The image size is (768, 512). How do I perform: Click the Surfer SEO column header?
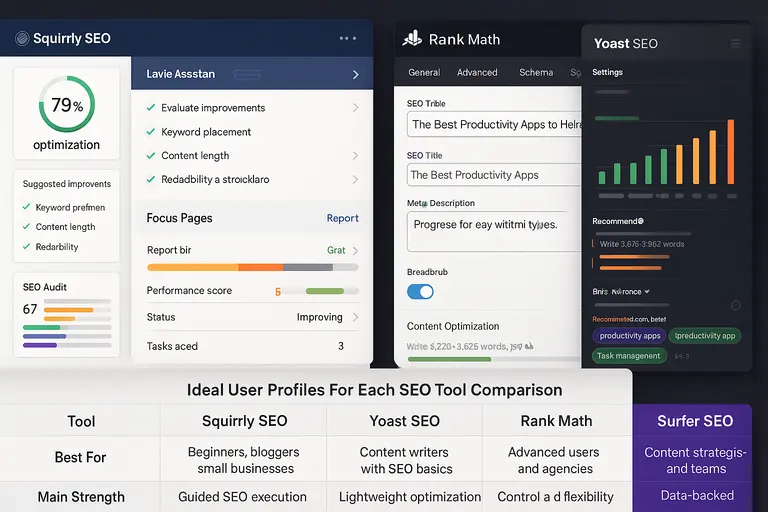coord(695,421)
